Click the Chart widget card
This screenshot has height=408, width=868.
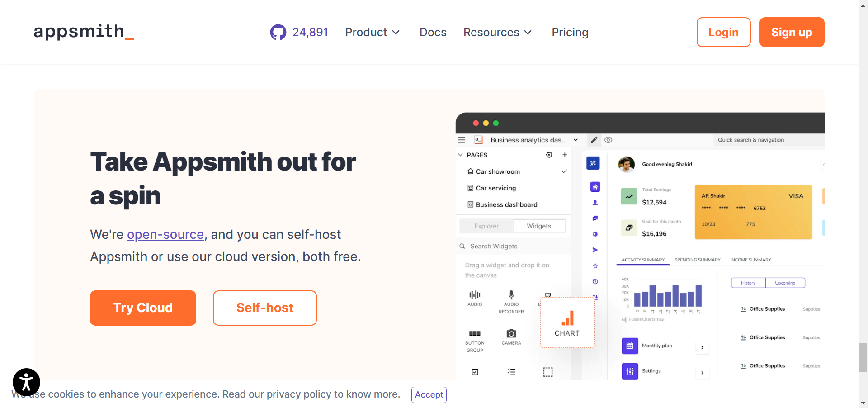click(567, 323)
